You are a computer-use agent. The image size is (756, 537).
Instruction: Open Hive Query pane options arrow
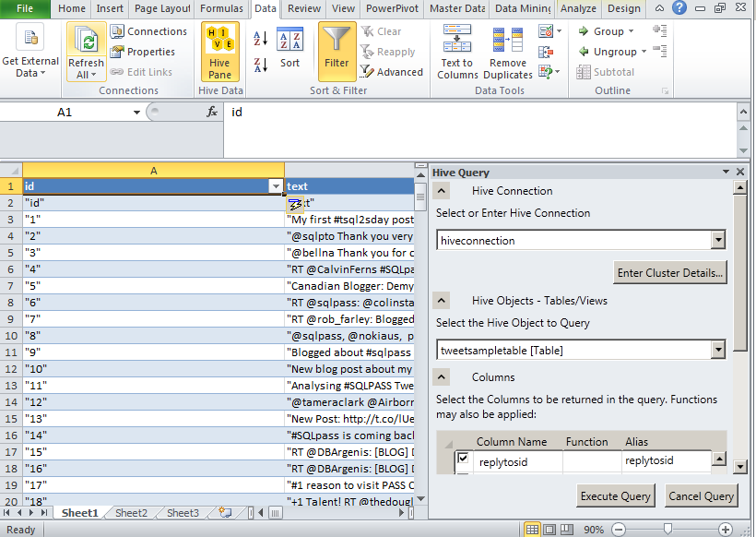click(726, 172)
